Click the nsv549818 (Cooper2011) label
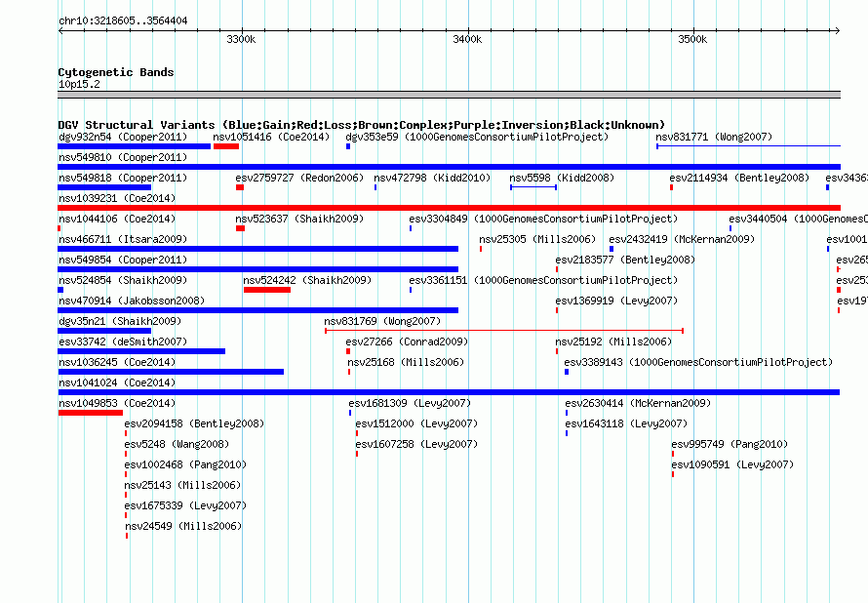The width and height of the screenshot is (868, 603). 123,178
